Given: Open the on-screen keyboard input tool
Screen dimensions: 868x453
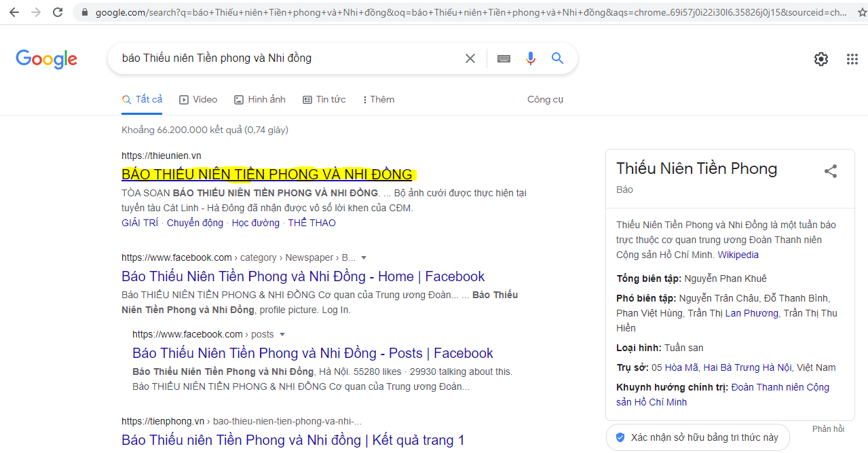Looking at the screenshot, I should click(504, 58).
